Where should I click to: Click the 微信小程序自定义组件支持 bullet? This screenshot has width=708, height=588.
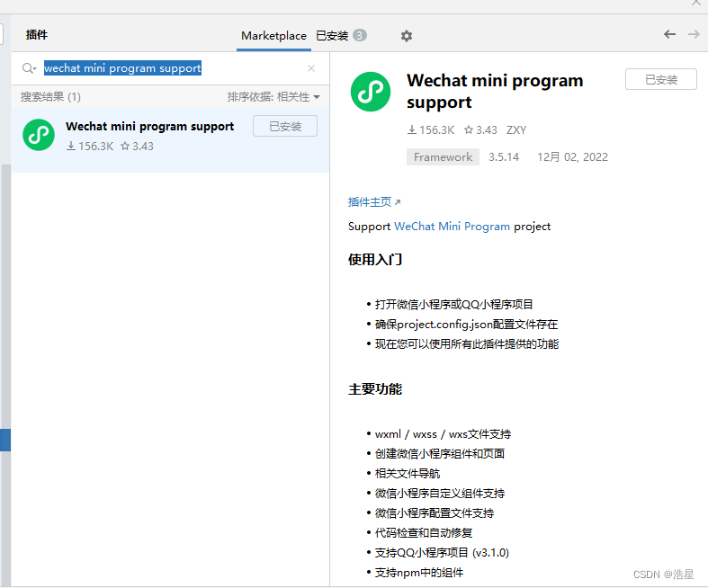(440, 494)
